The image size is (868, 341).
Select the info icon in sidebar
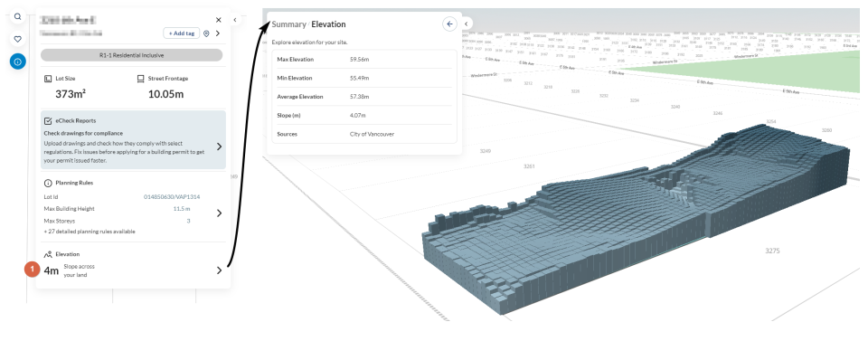click(x=18, y=62)
